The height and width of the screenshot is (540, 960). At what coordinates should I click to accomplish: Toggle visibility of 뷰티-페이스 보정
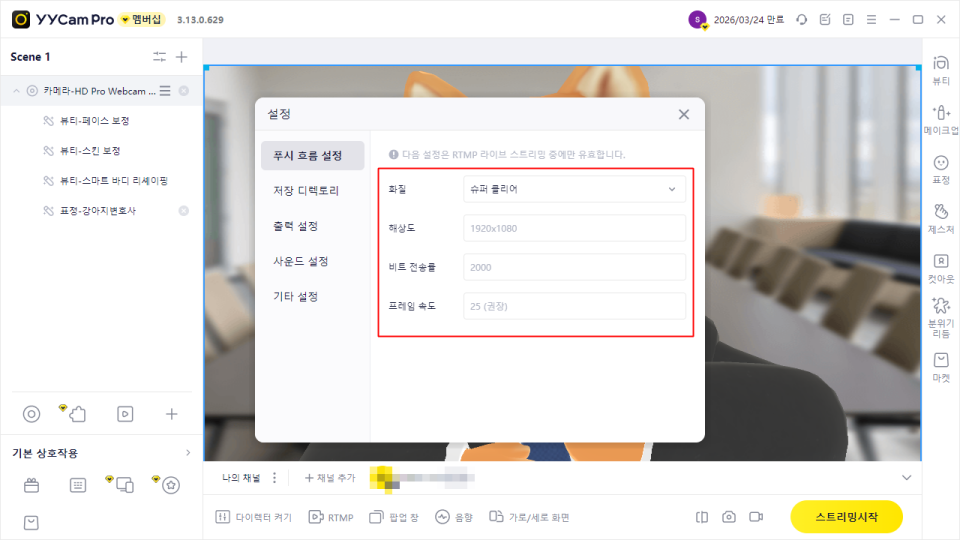pos(48,121)
